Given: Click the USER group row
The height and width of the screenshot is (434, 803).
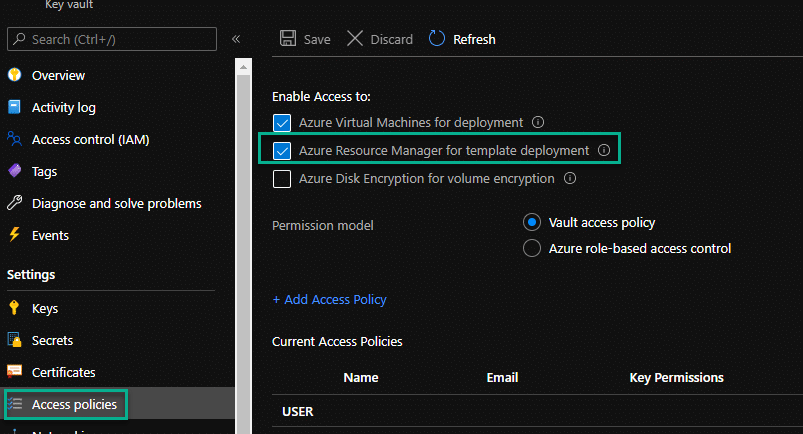Looking at the screenshot, I should click(x=537, y=411).
